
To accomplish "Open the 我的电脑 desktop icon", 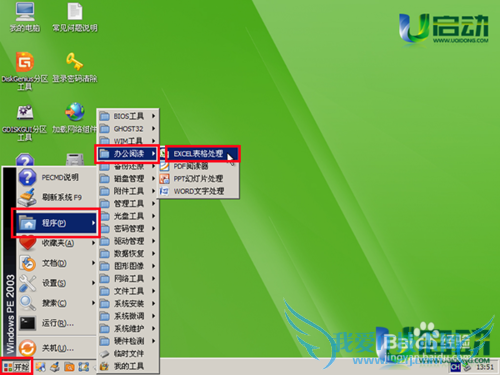I will [x=25, y=17].
